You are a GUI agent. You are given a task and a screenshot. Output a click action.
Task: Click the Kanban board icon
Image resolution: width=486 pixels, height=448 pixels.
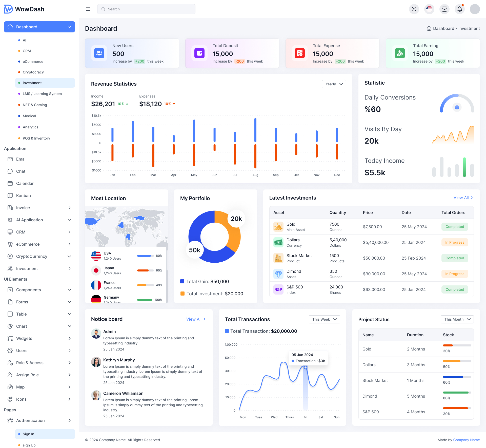coord(10,196)
